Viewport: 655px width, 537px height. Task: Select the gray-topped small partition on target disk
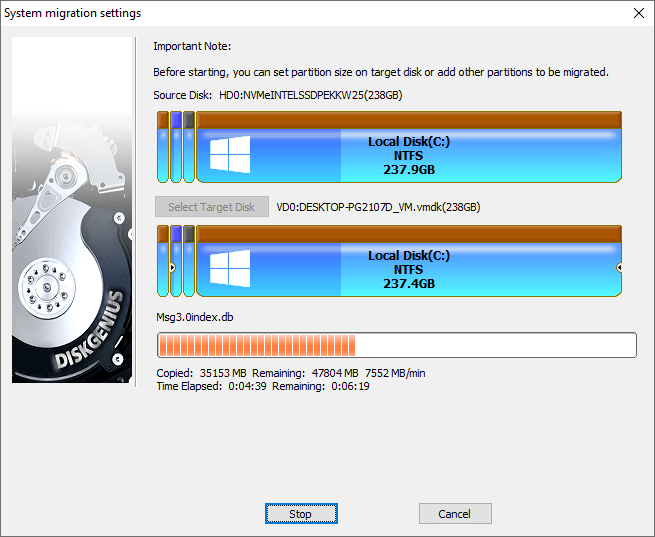pos(188,262)
